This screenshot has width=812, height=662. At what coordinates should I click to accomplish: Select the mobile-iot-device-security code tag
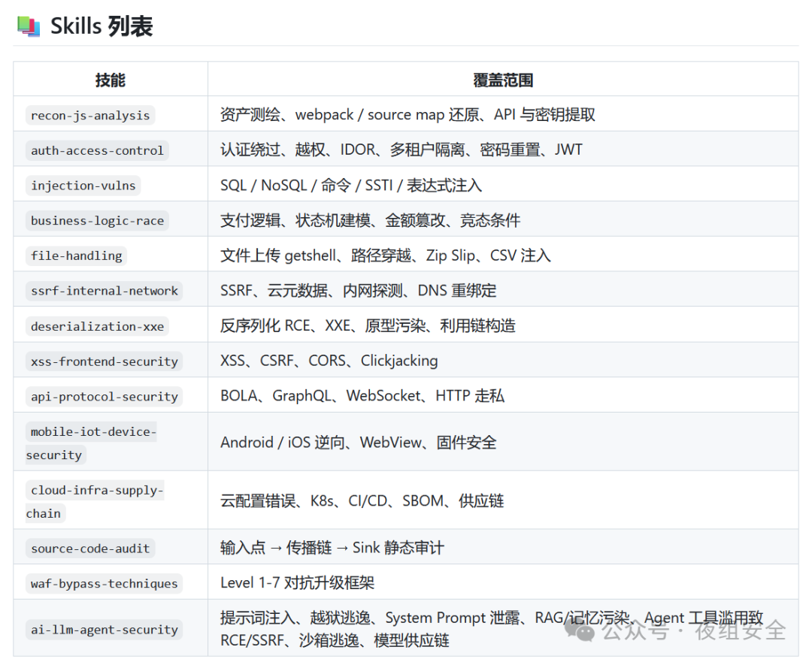pyautogui.click(x=91, y=443)
